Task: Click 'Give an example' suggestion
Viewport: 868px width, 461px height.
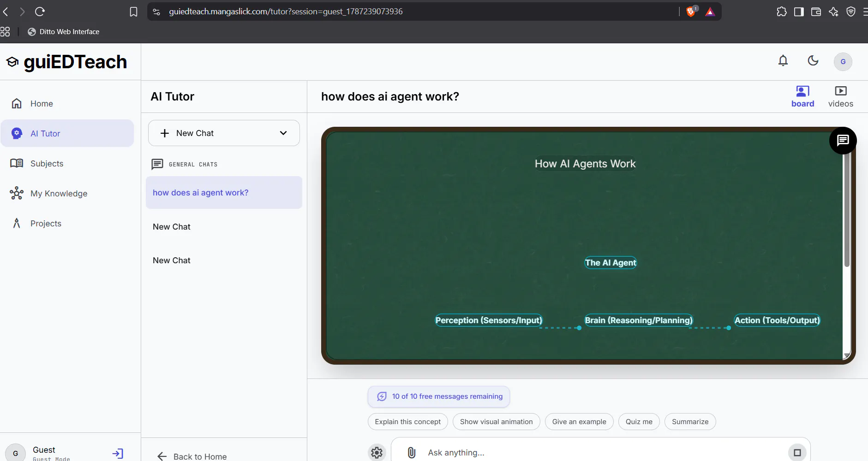Action: coord(579,422)
